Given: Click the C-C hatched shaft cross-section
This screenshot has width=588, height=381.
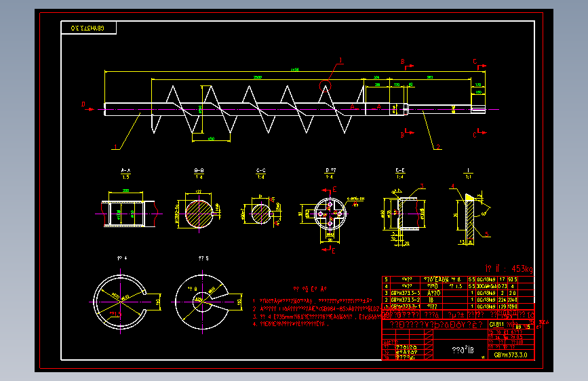Looking at the screenshot, I should (261, 214).
